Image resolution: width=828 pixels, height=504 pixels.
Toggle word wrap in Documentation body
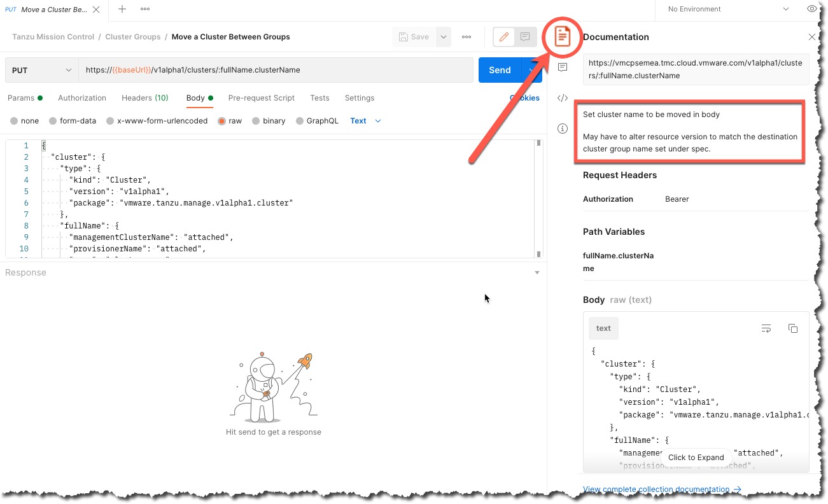(766, 328)
